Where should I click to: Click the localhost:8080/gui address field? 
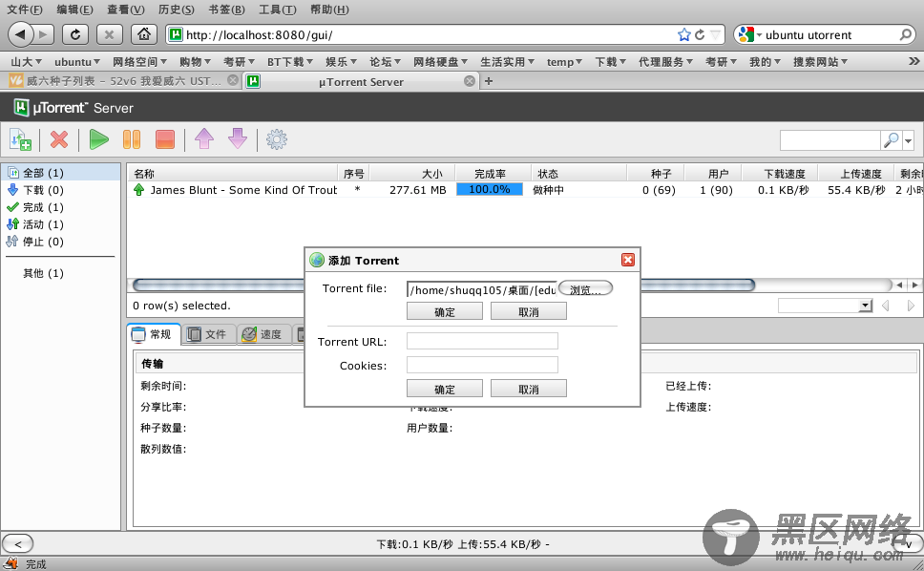(x=429, y=34)
